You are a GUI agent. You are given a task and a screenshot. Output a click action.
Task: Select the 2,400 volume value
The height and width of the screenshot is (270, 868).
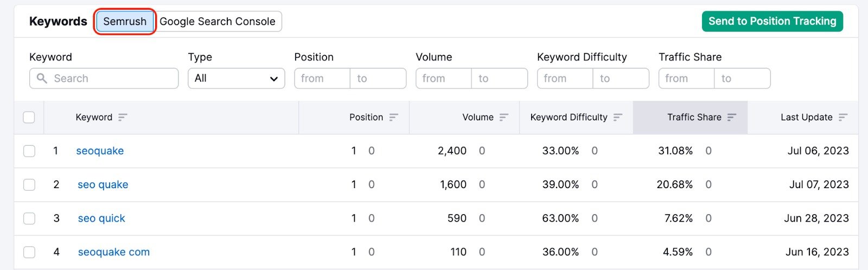pyautogui.click(x=452, y=151)
